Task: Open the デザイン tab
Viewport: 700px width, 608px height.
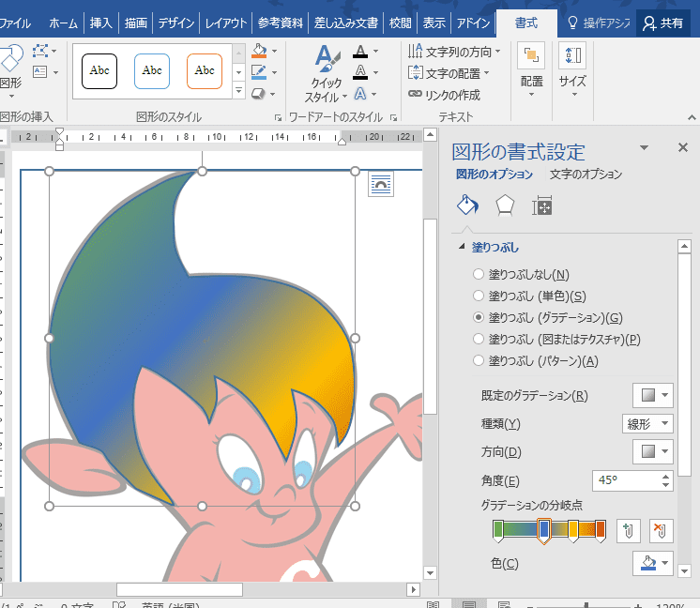Action: coord(176,23)
